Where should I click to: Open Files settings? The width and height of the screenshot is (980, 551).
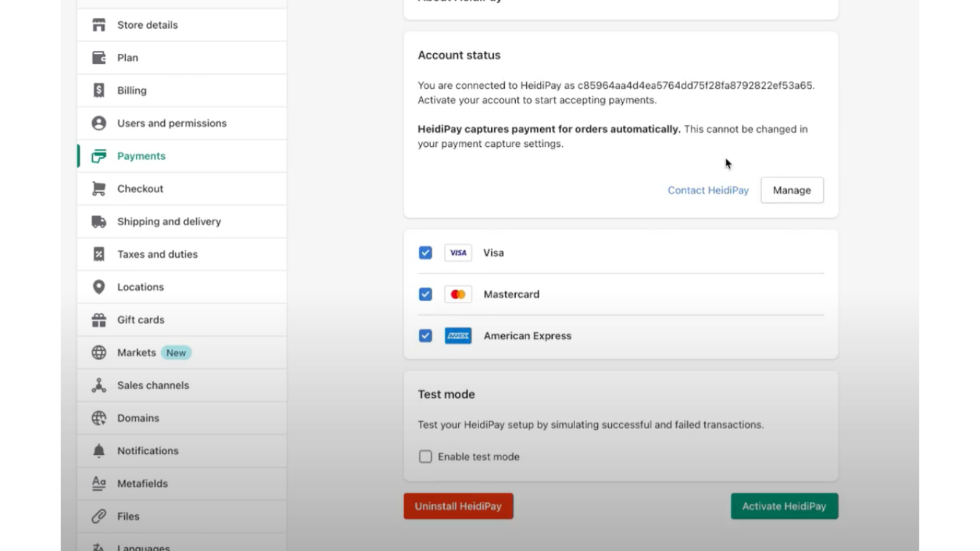(182, 516)
